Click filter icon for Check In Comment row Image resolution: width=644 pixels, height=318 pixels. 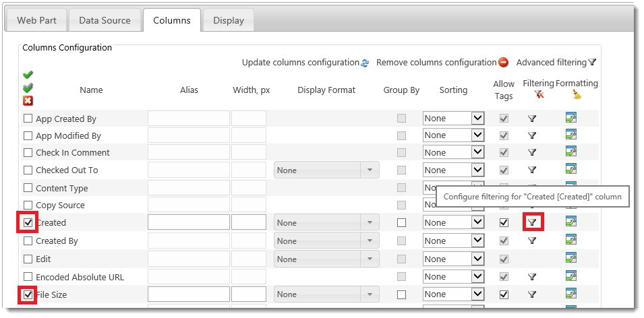tap(532, 152)
